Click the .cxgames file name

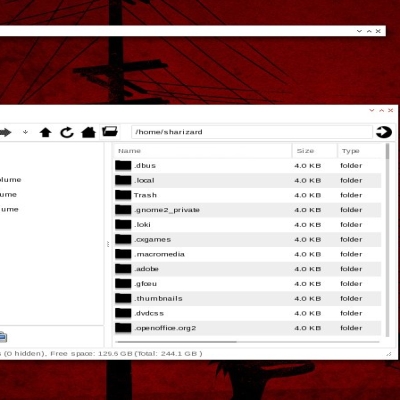tap(153, 239)
